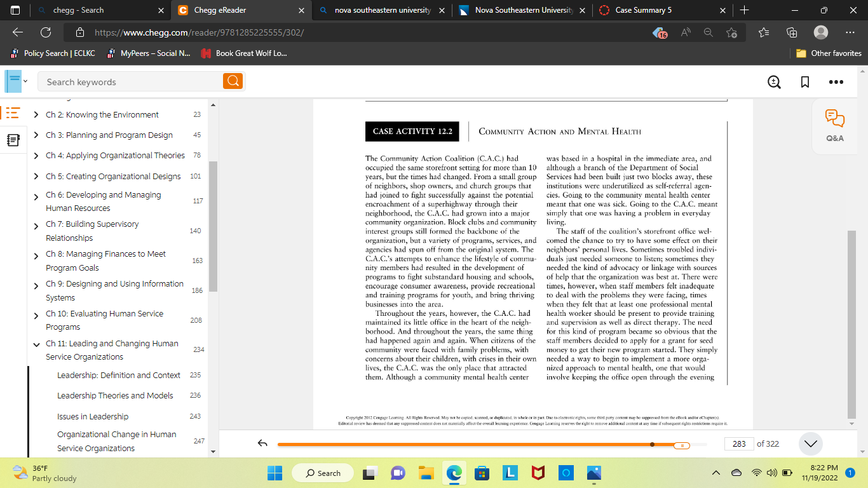Add this page to favorites

click(732, 32)
